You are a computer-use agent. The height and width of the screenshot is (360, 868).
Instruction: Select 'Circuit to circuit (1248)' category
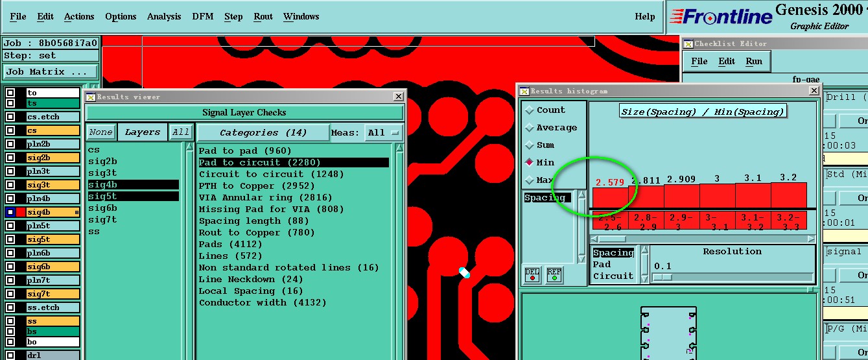pos(272,174)
